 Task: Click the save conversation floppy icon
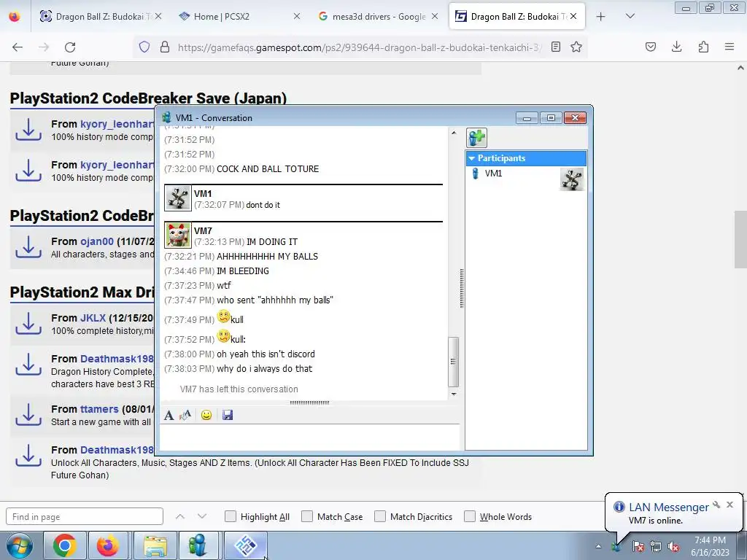tap(228, 415)
